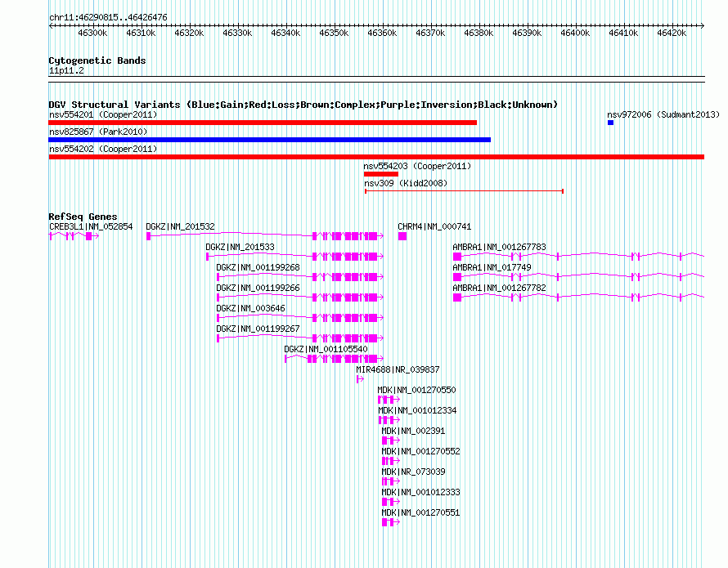
Task: Click the nsv554201 (Cooper2011) red loss bar
Action: pos(263,123)
